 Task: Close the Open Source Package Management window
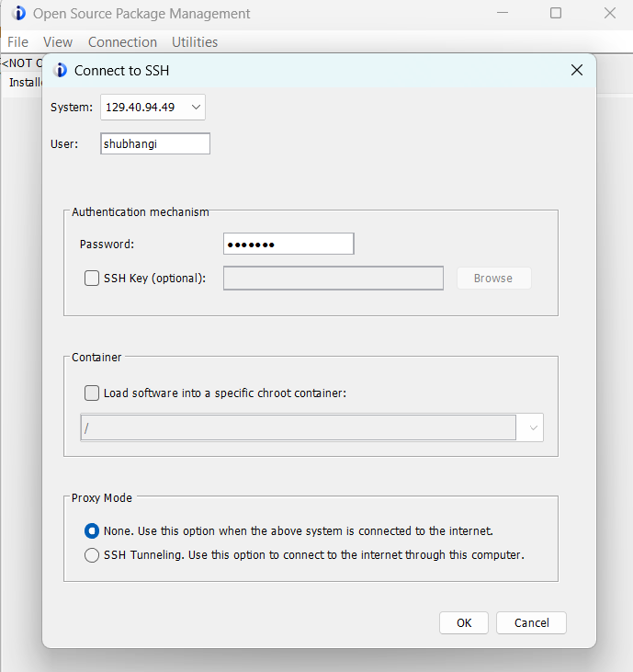tap(610, 14)
